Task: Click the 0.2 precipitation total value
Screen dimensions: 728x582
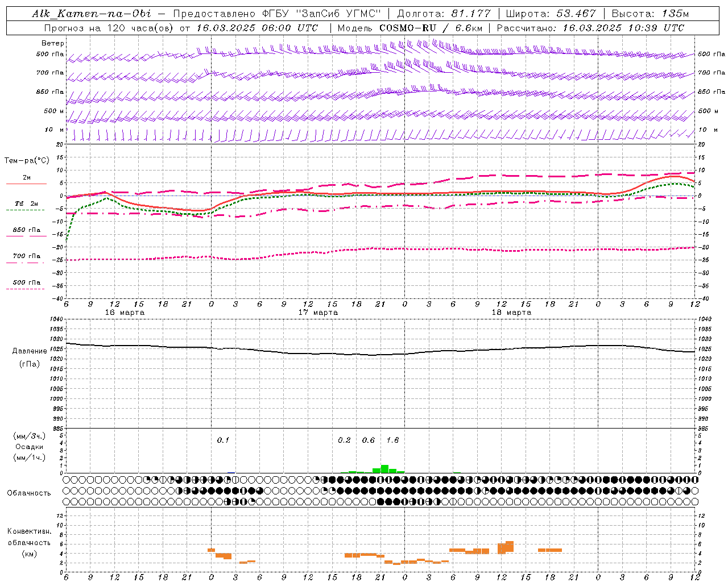Action: point(344,440)
